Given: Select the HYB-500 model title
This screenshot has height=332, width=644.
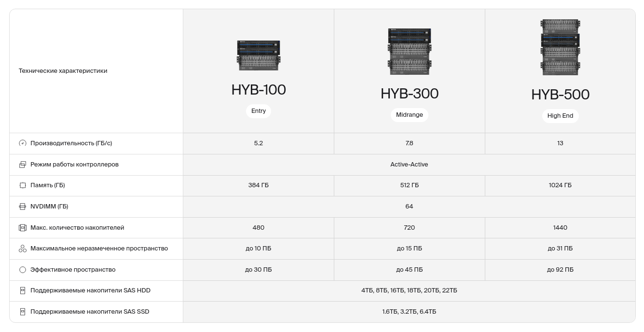Looking at the screenshot, I should [560, 95].
